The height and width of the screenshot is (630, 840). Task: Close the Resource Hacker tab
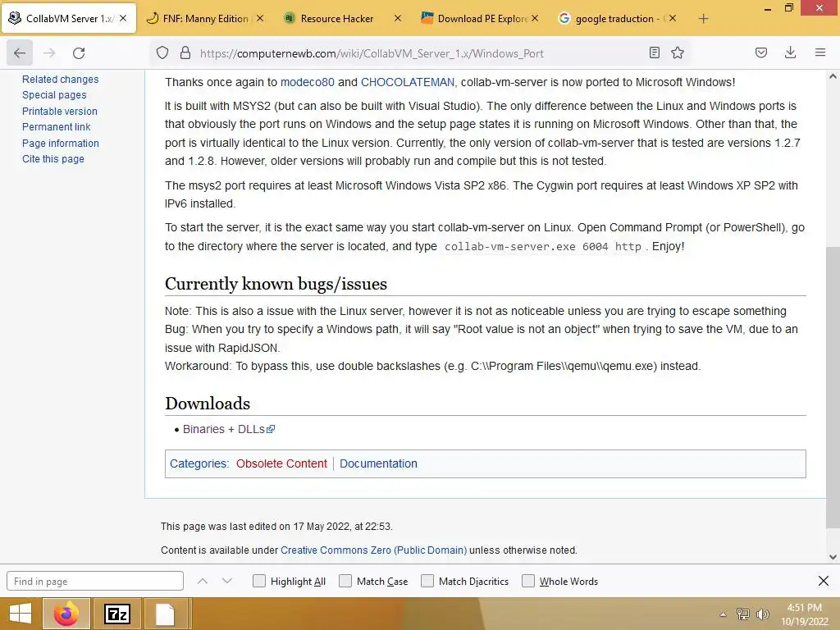click(398, 18)
